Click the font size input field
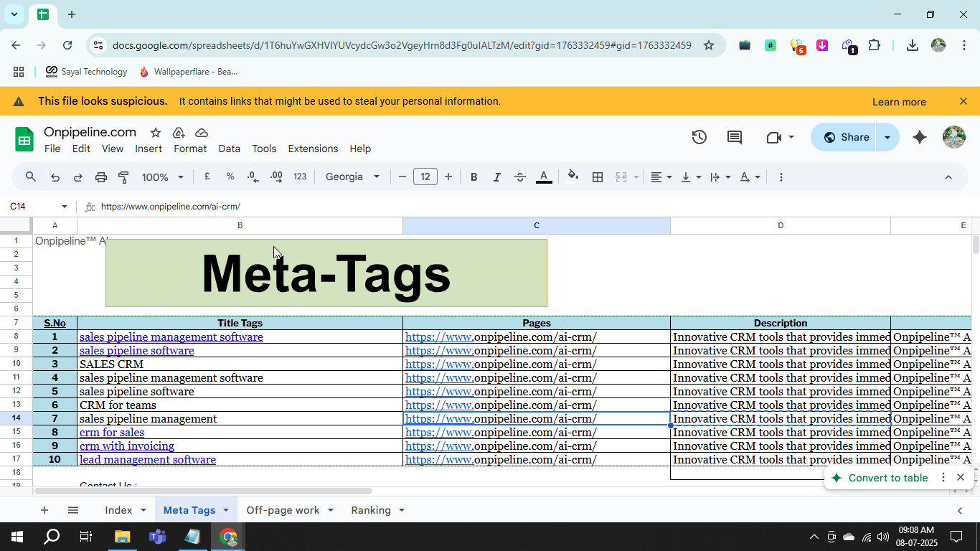The width and height of the screenshot is (980, 551). pyautogui.click(x=425, y=176)
